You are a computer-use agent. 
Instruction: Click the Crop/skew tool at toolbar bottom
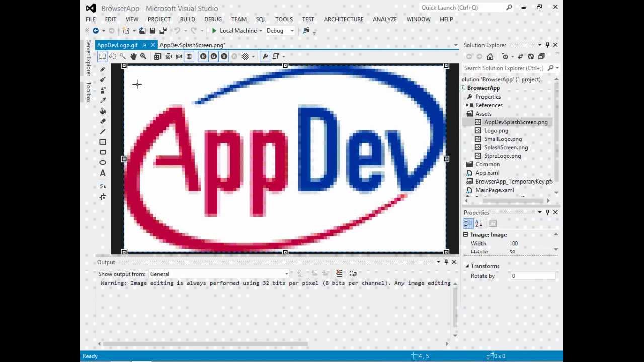(x=103, y=197)
